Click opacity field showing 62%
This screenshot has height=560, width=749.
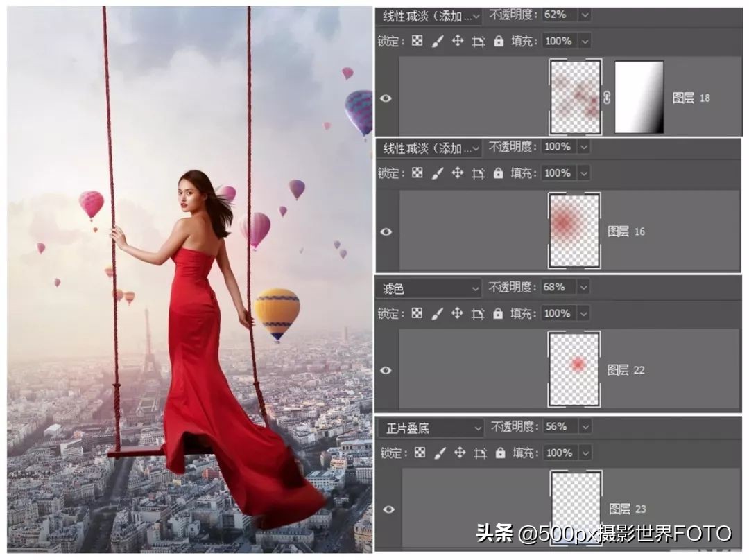click(x=560, y=15)
